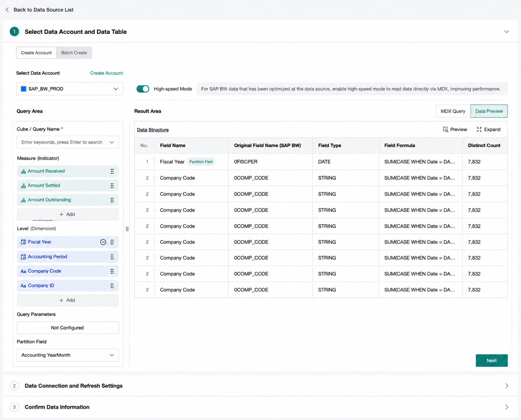
Task: Click the Preview magnifier icon
Action: (x=445, y=129)
